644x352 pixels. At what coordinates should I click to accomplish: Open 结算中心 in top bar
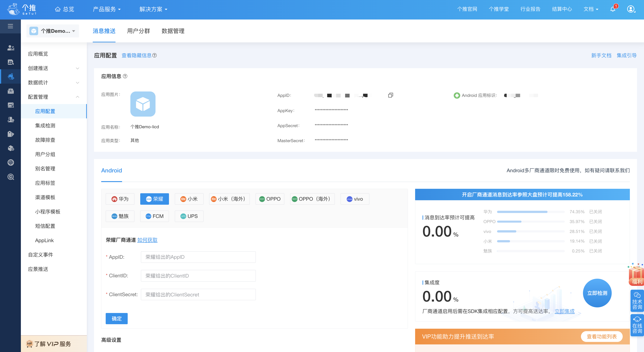(562, 9)
